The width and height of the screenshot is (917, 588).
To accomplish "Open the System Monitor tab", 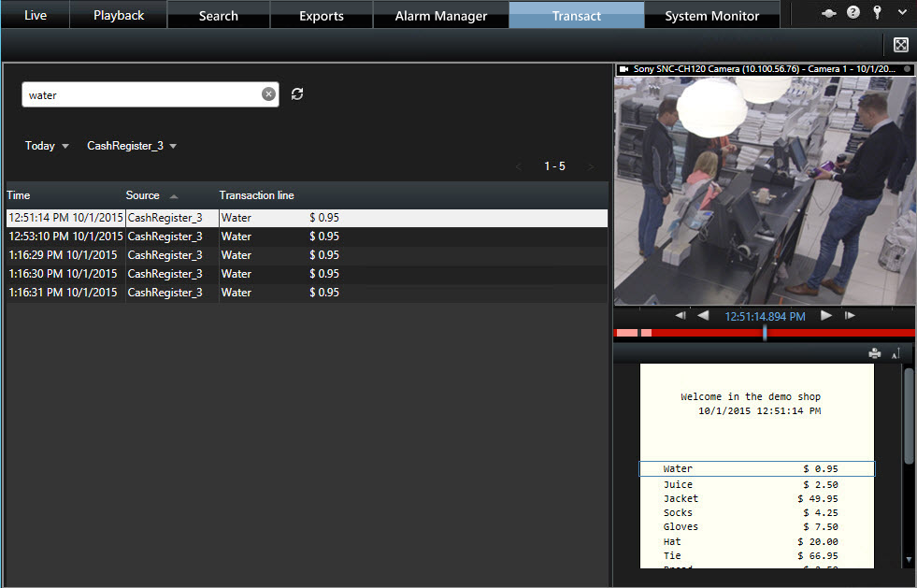I will [x=712, y=16].
